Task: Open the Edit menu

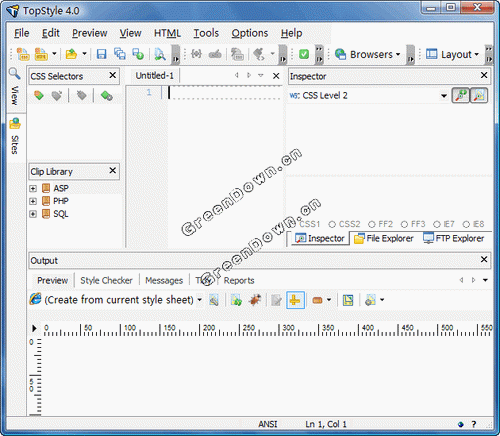Action: pos(51,33)
